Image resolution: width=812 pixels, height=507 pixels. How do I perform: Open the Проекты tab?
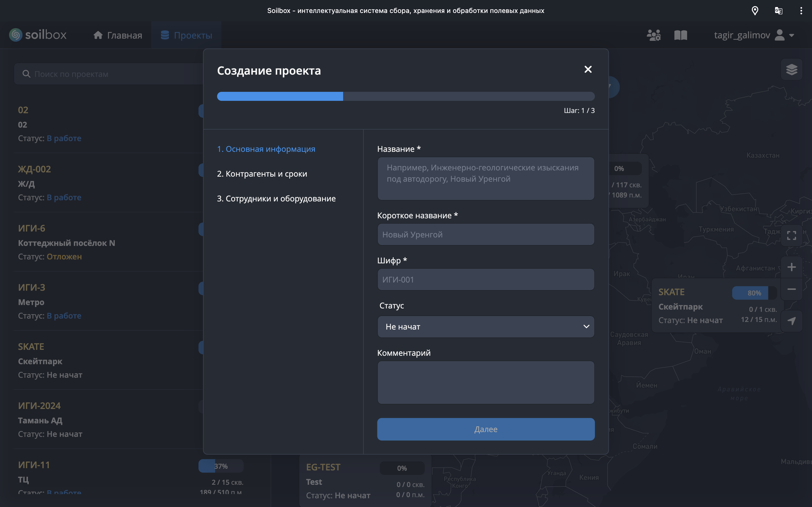point(186,35)
